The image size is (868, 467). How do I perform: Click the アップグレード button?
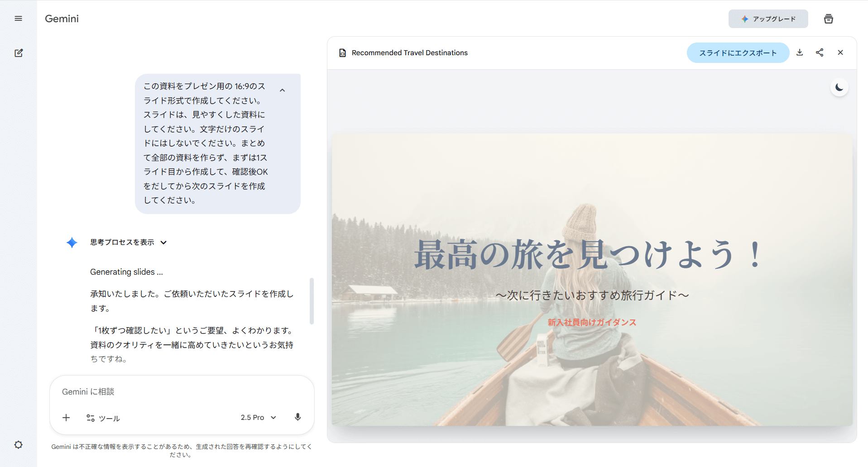click(768, 19)
